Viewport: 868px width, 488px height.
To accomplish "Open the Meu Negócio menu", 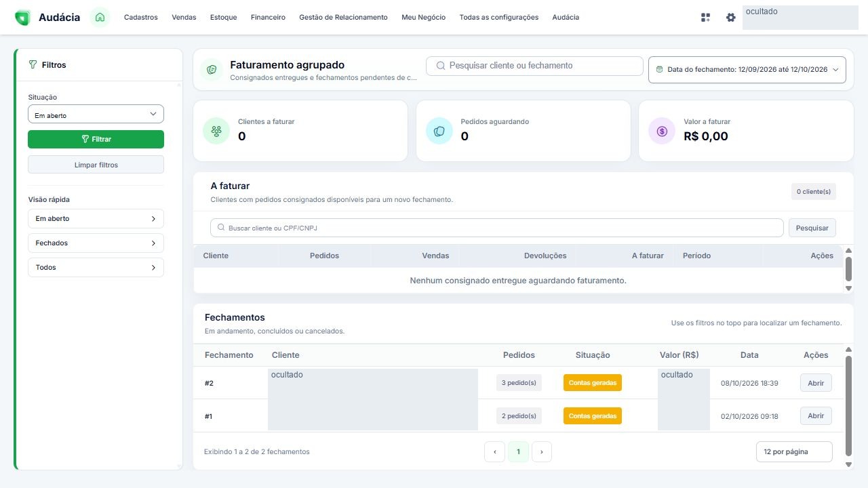I will point(424,18).
